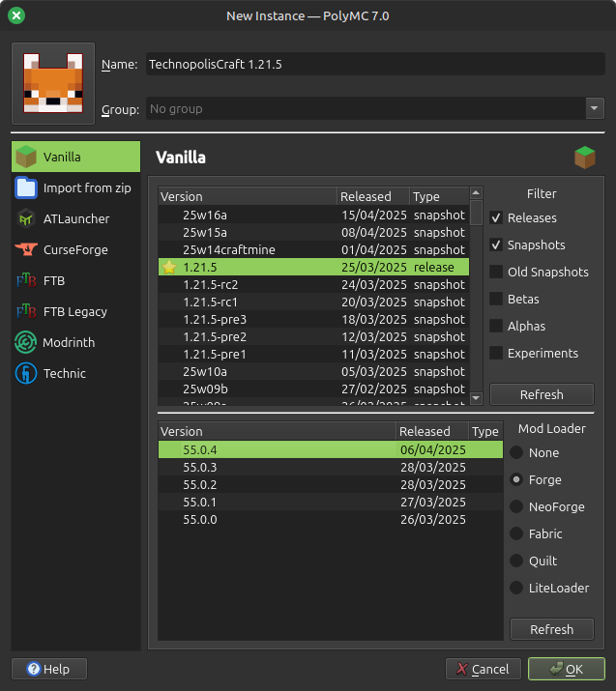616x691 pixels.
Task: Click the FTB logo icon
Action: pyautogui.click(x=26, y=280)
